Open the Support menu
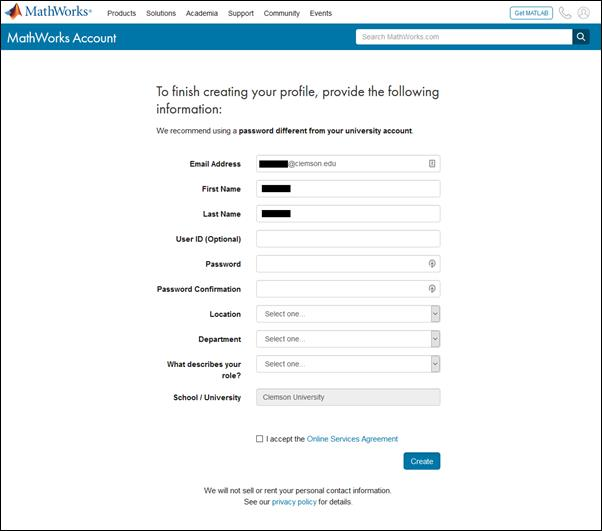Image resolution: width=602 pixels, height=531 pixels. coord(241,13)
